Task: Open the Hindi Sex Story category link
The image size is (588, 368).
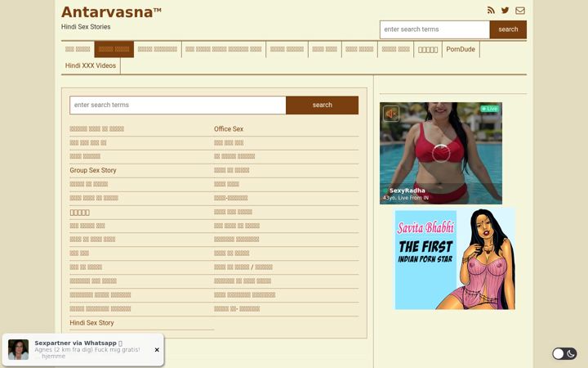Action: click(91, 322)
